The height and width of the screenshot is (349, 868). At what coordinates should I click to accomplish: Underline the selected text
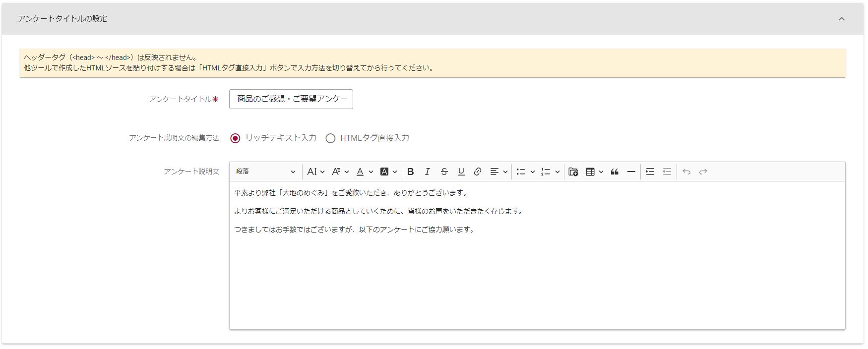tap(461, 172)
